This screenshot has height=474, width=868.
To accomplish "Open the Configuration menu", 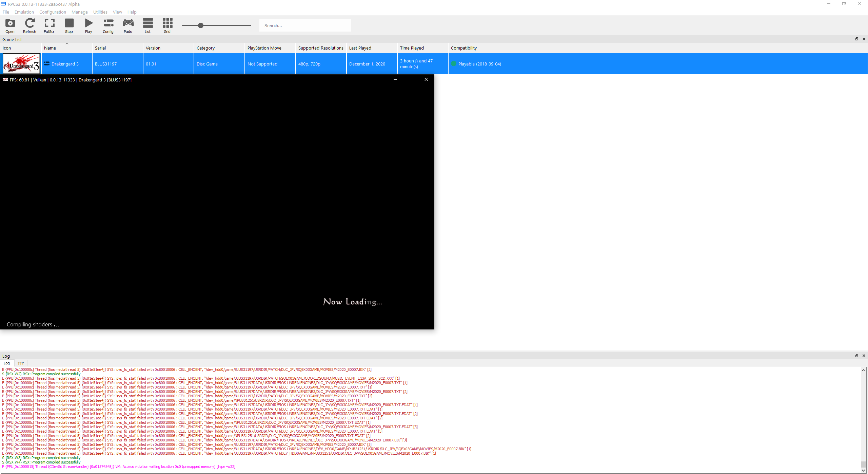I will (53, 12).
